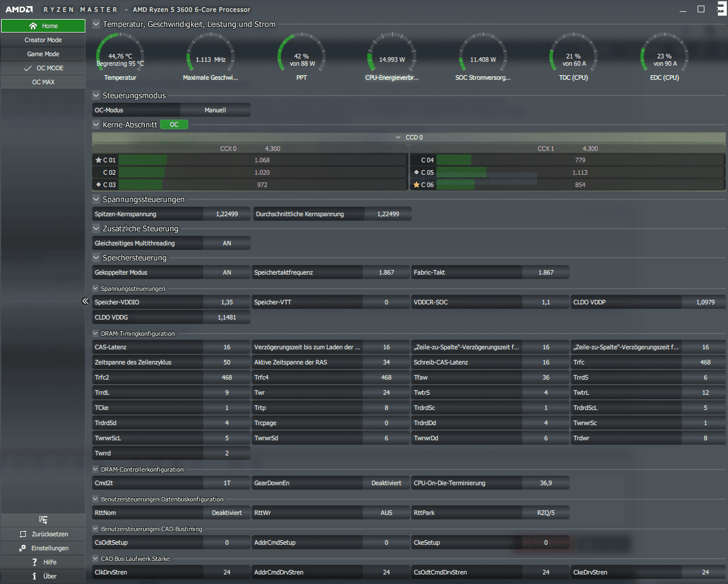Click the CPU-On-Die-Terminierung 36,9 value
This screenshot has height=584, width=728.
(546, 483)
